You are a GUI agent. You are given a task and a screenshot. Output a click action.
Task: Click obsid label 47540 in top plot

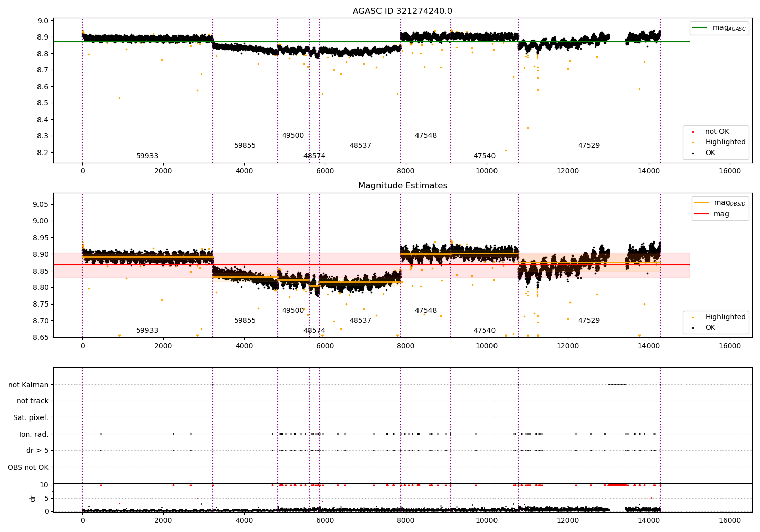(484, 156)
